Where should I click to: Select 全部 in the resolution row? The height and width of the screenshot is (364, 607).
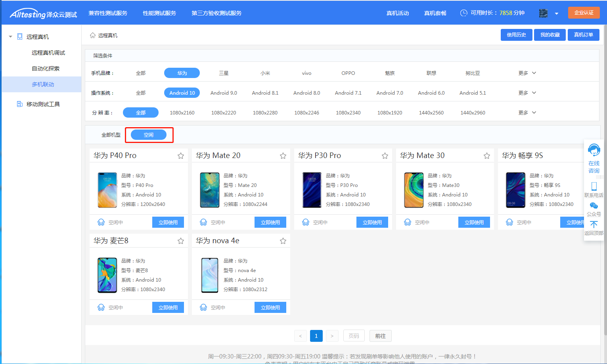click(x=141, y=112)
